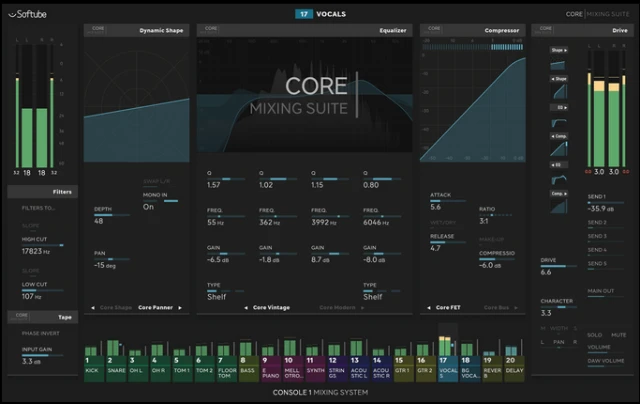Image resolution: width=640 pixels, height=404 pixels.
Task: Click the EQ curve icon below 'EQ ▸'
Action: coord(558,122)
